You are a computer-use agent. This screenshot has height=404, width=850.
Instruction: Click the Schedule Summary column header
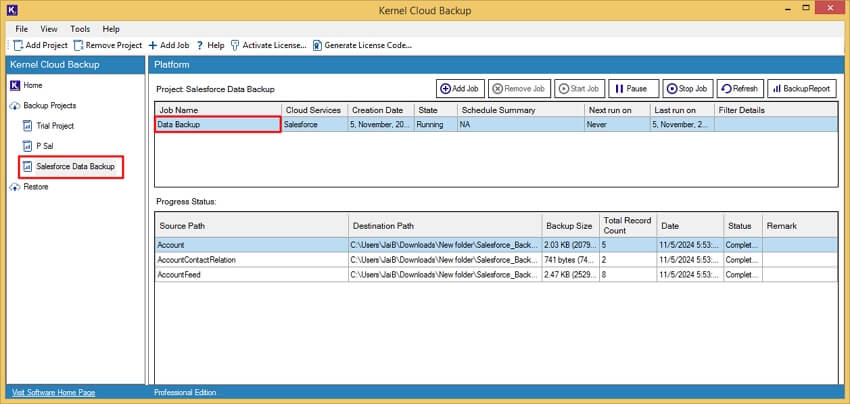[521, 110]
